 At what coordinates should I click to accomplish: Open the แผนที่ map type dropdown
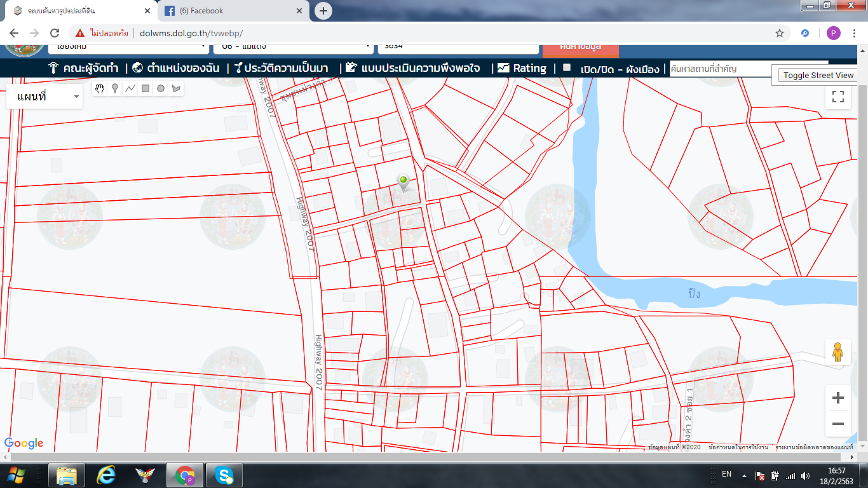click(44, 97)
